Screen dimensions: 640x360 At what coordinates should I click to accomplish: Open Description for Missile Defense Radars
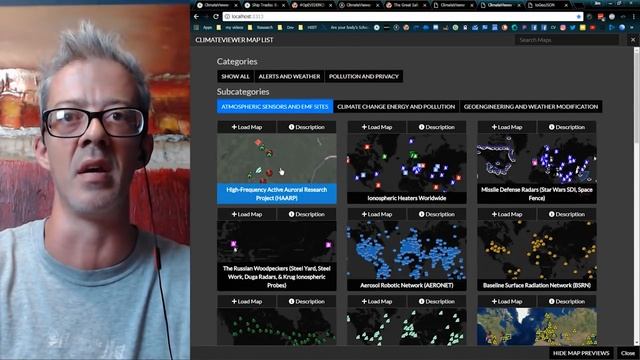point(567,127)
